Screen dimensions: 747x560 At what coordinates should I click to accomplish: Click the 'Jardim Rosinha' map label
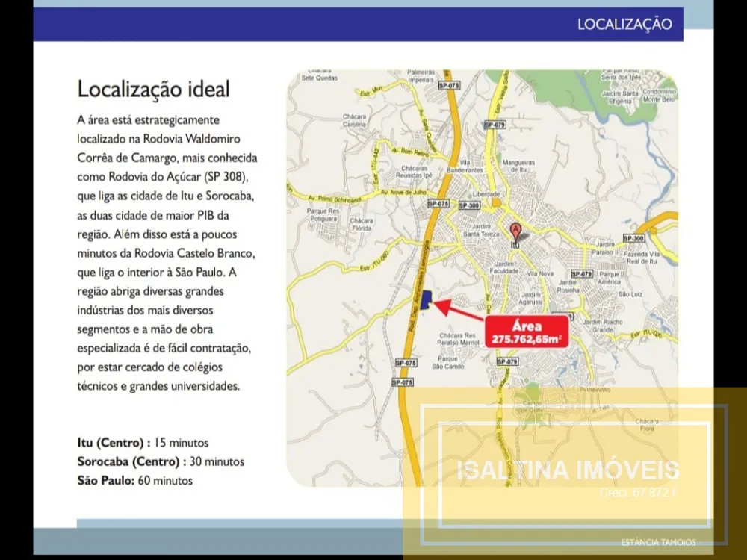568,286
